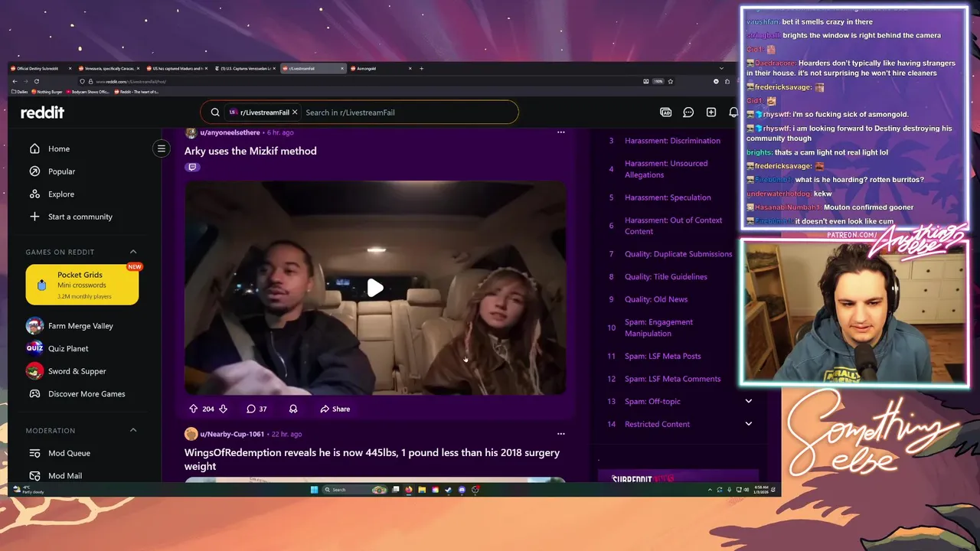Collapse the Games on Reddit section
Image resolution: width=980 pixels, height=551 pixels.
coord(133,252)
